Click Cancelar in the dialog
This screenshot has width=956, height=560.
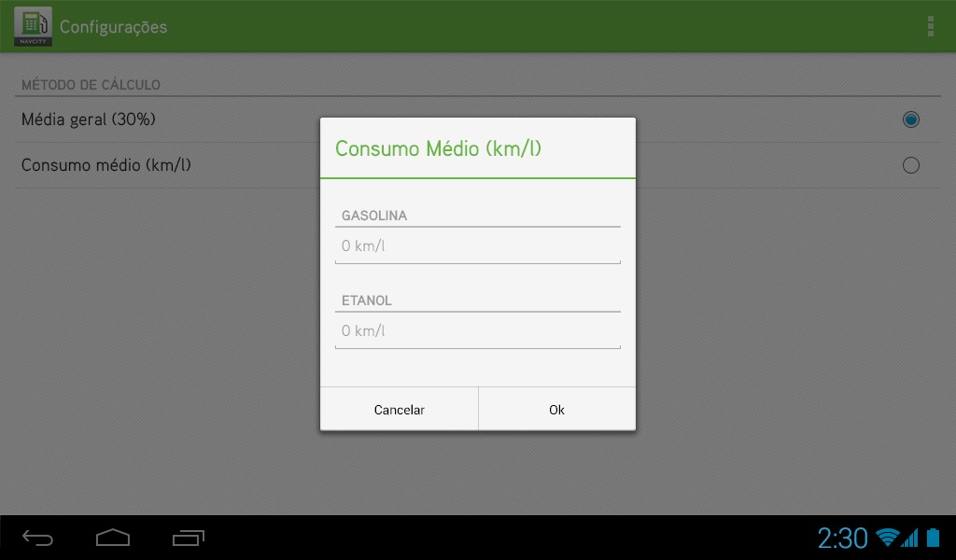pos(400,410)
